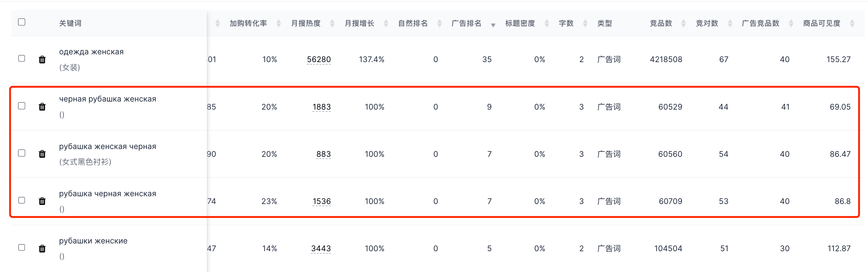
Task: Sort by 自然排名 column arrows
Action: coord(439,23)
